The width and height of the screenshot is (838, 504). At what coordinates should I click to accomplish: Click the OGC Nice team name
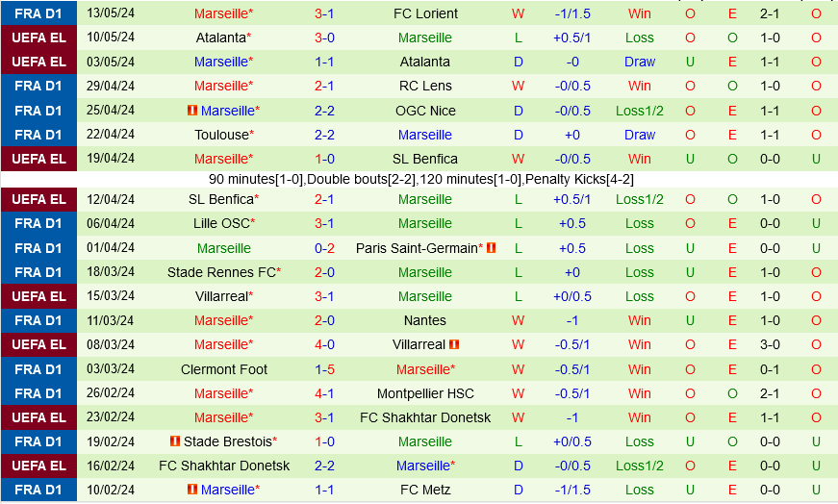[x=425, y=111]
